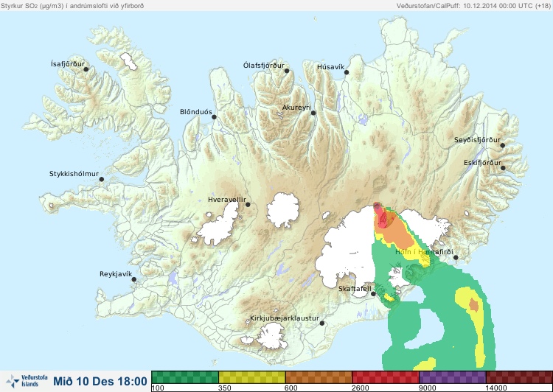This screenshot has width=553, height=392.
Task: Click the red SO2 plume source area
Action: coord(383,217)
